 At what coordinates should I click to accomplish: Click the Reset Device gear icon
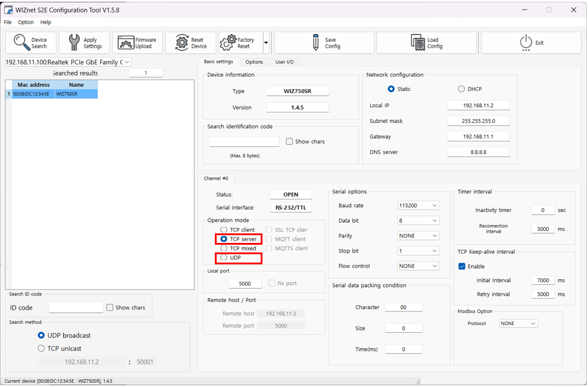tap(182, 43)
